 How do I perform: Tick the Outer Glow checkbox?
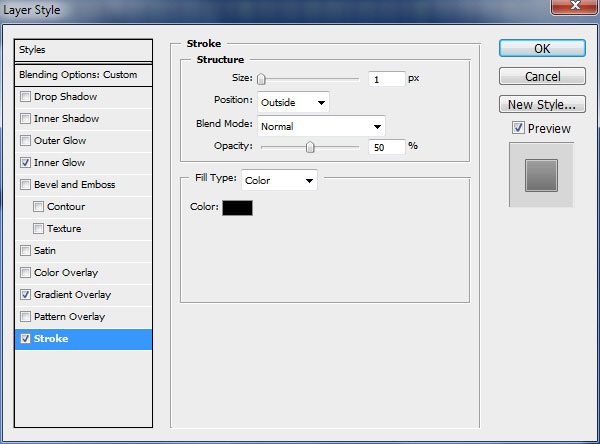[x=25, y=140]
